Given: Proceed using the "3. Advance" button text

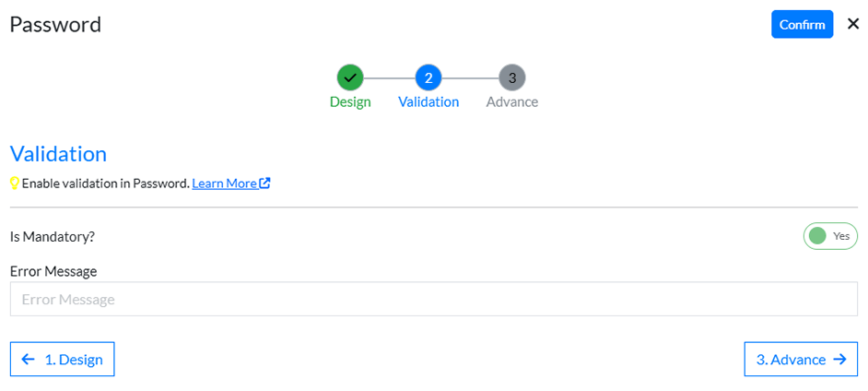Looking at the screenshot, I should pos(791,360).
